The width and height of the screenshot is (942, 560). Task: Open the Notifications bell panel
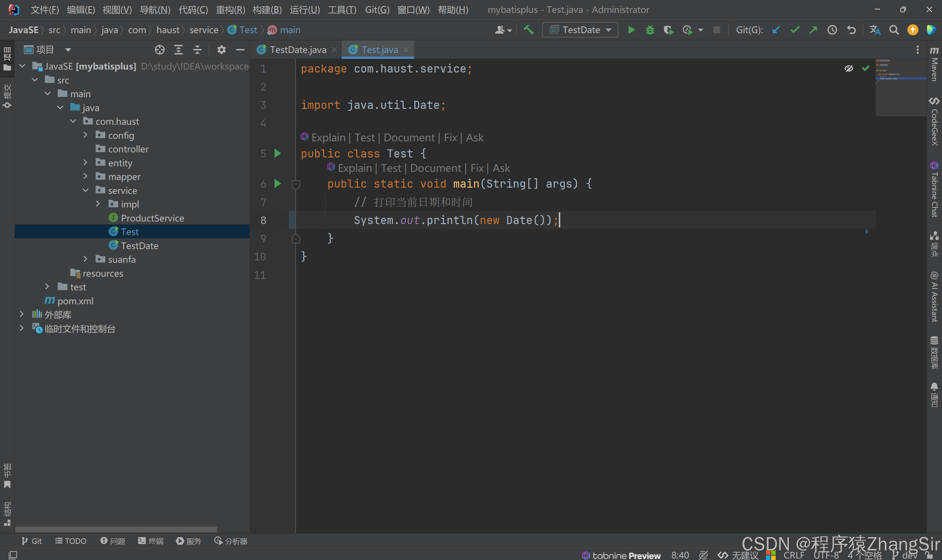(934, 395)
